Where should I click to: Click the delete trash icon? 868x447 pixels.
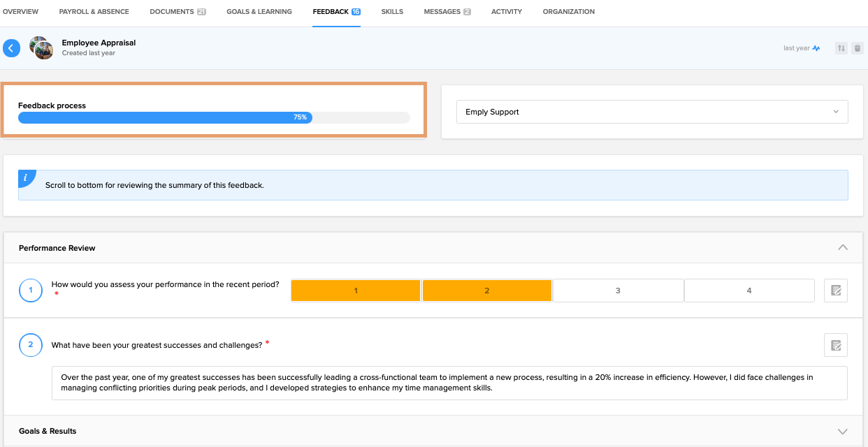[x=858, y=48]
